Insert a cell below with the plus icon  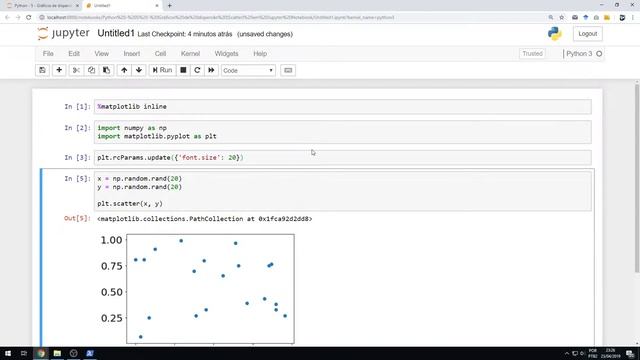click(x=59, y=70)
